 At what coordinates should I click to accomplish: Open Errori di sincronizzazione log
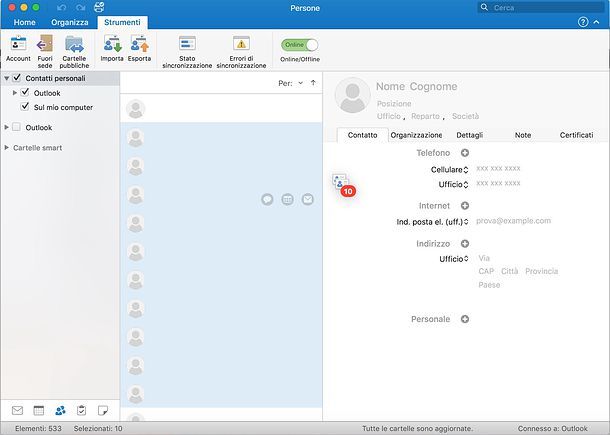click(241, 44)
